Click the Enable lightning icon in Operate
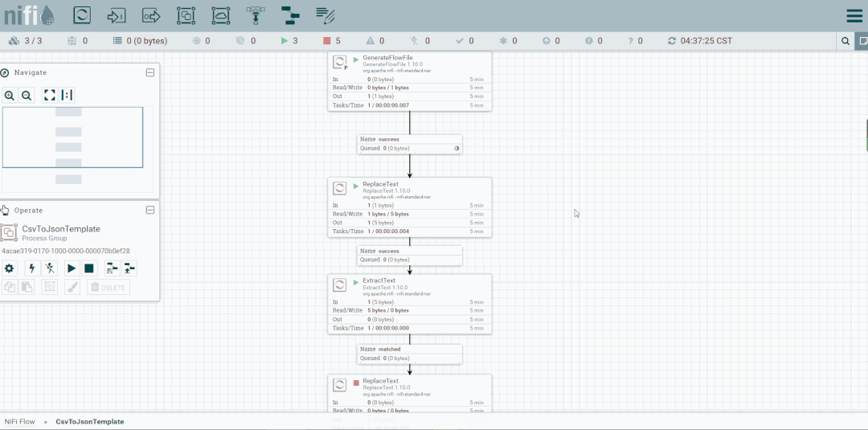This screenshot has height=430, width=868. click(x=32, y=269)
